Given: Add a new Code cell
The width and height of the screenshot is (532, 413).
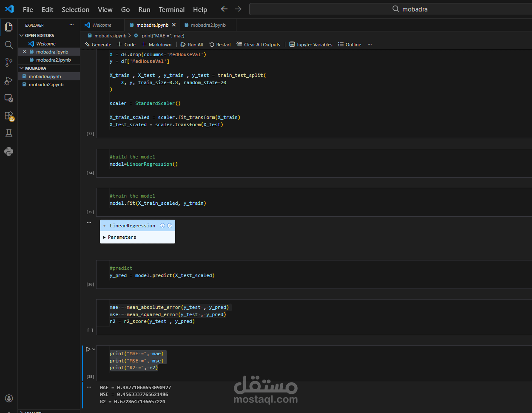Looking at the screenshot, I should [x=126, y=44].
